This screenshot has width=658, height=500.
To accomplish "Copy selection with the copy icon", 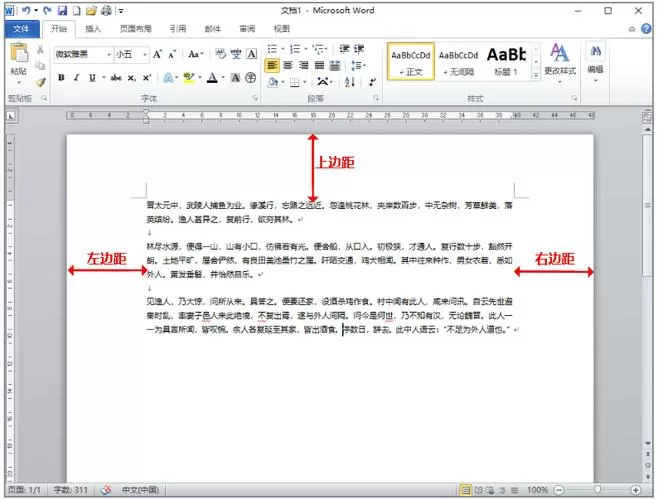I will pyautogui.click(x=40, y=65).
